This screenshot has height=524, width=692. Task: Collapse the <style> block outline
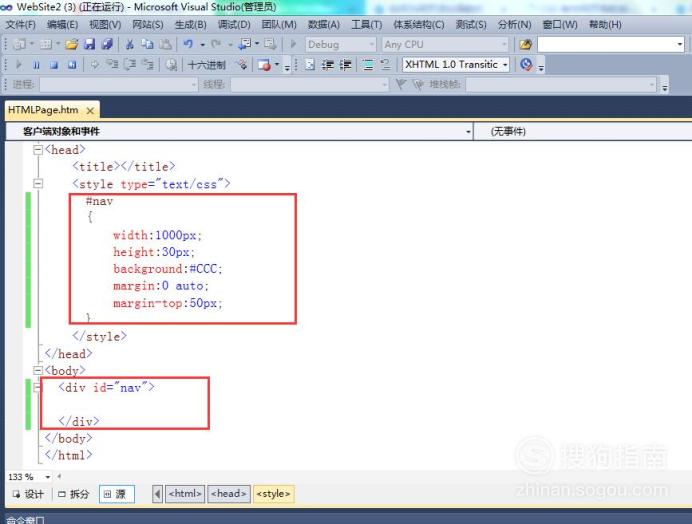click(x=38, y=184)
